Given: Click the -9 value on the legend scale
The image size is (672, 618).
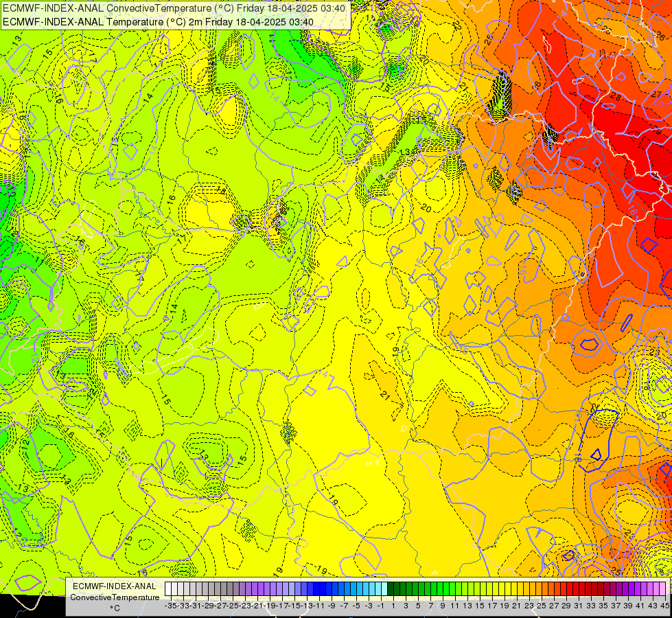Looking at the screenshot, I should pyautogui.click(x=332, y=606).
